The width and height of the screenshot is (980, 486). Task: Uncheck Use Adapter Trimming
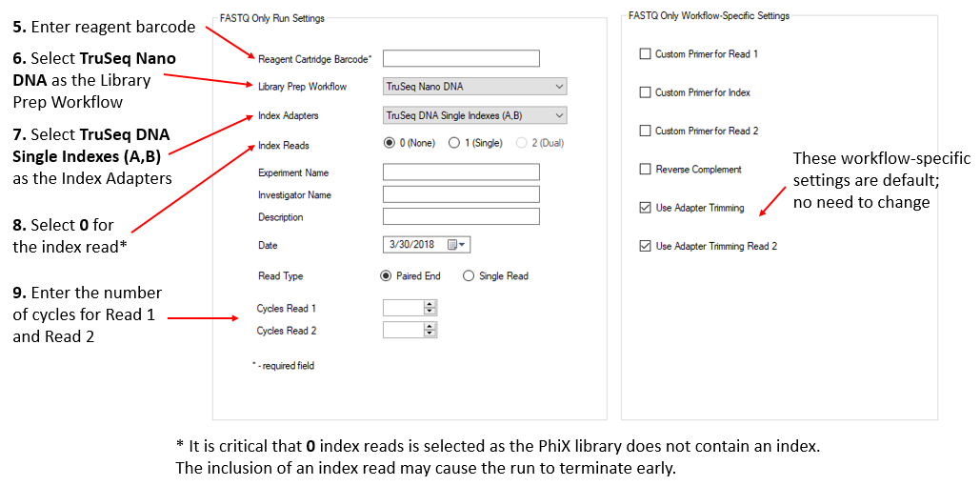pos(646,208)
